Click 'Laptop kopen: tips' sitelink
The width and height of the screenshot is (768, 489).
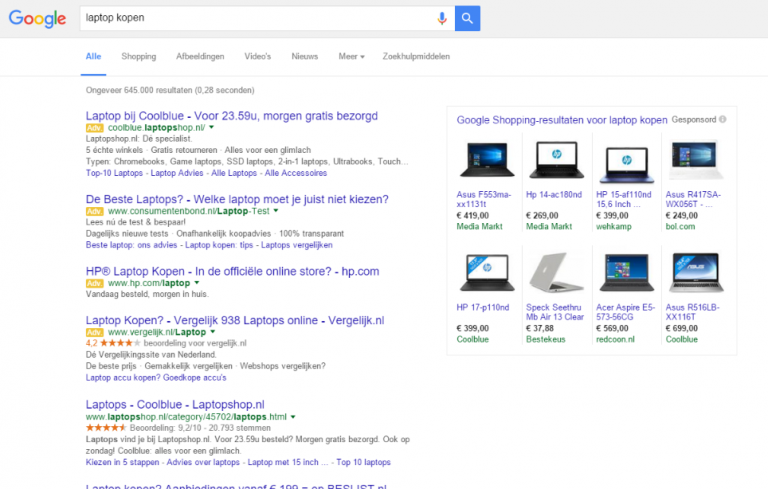(x=219, y=245)
